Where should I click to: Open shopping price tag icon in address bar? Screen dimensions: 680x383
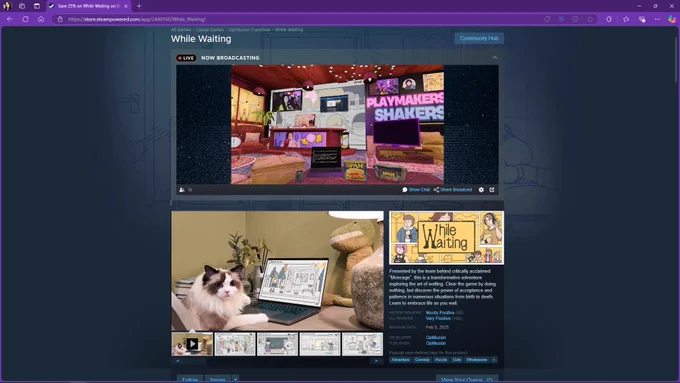click(x=547, y=19)
